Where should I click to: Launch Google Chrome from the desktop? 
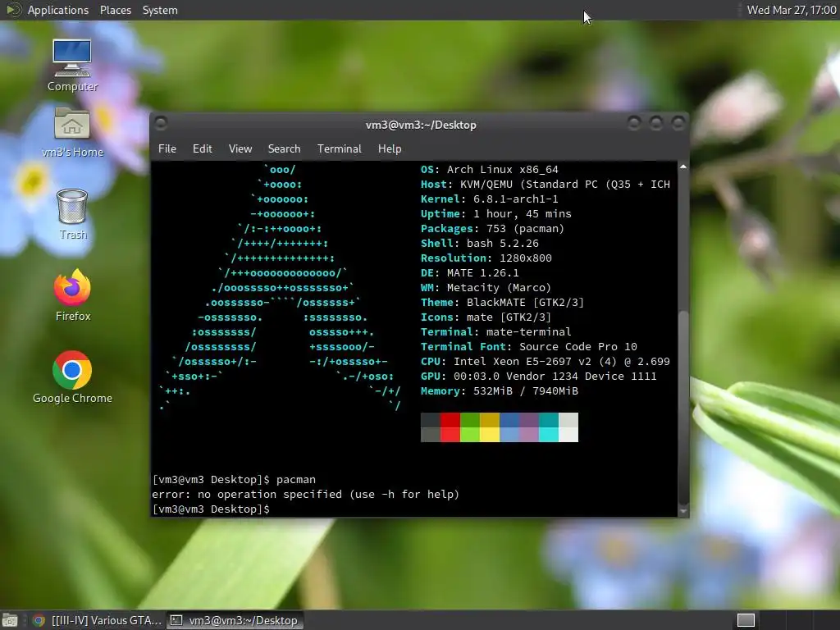(72, 377)
